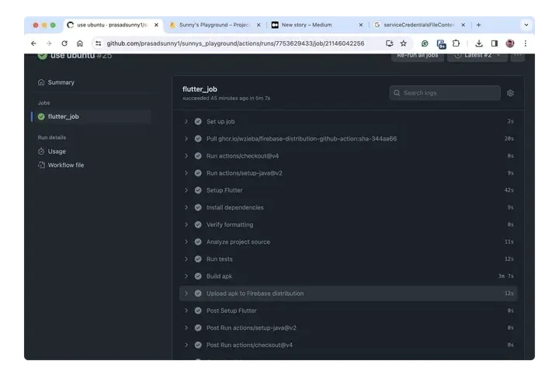559x392 pixels.
Task: Open Workflow file in sidebar
Action: (61, 165)
